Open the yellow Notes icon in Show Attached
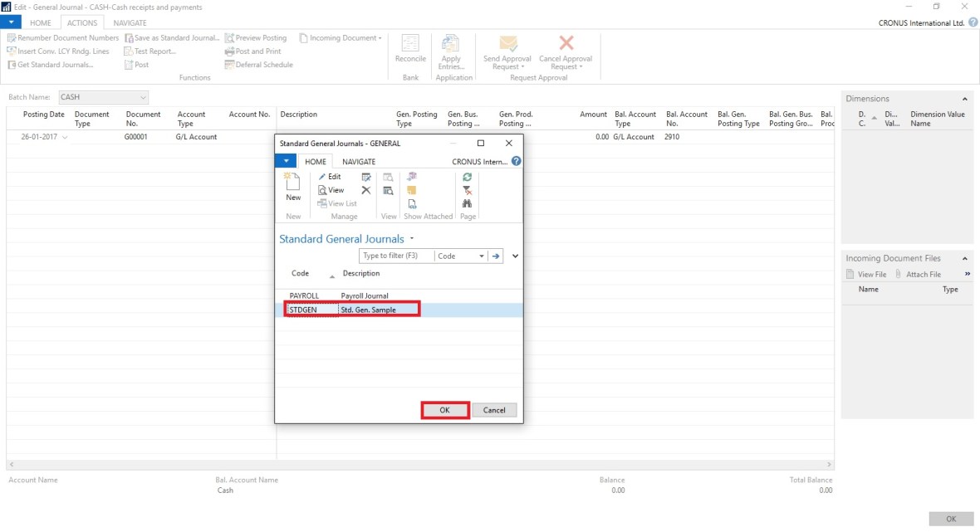This screenshot has width=980, height=532. (412, 190)
